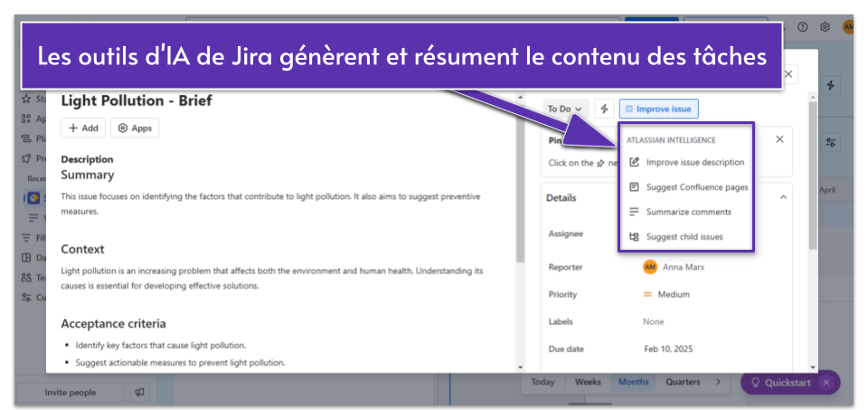Switch timeline to Months

point(633,382)
